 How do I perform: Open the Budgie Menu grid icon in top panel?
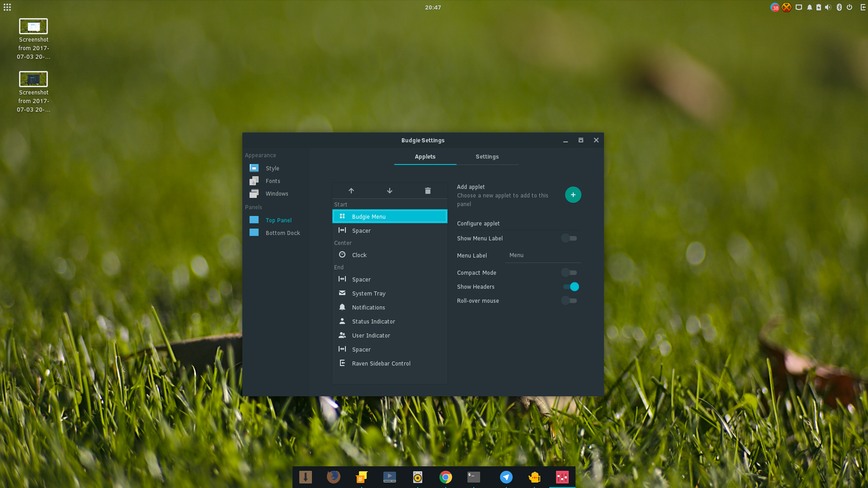(7, 7)
